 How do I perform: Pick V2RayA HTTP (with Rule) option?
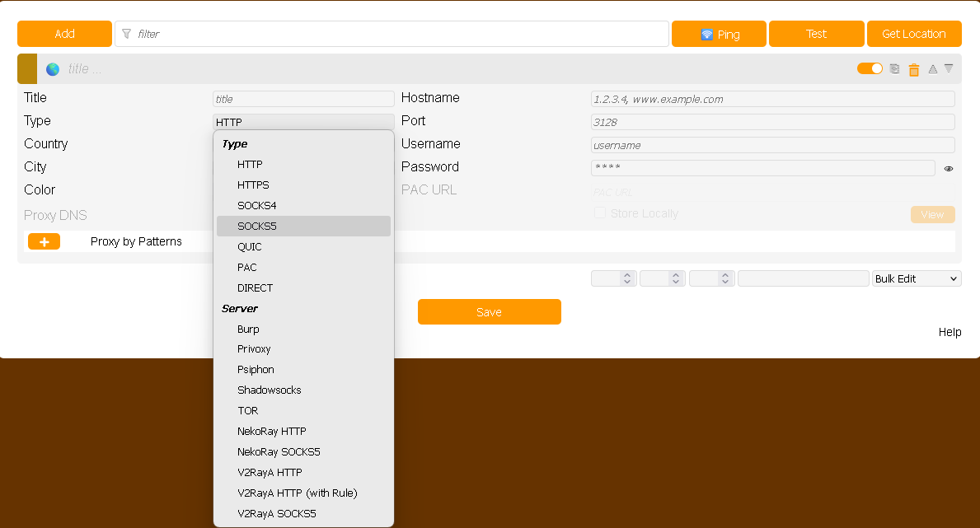coord(298,493)
